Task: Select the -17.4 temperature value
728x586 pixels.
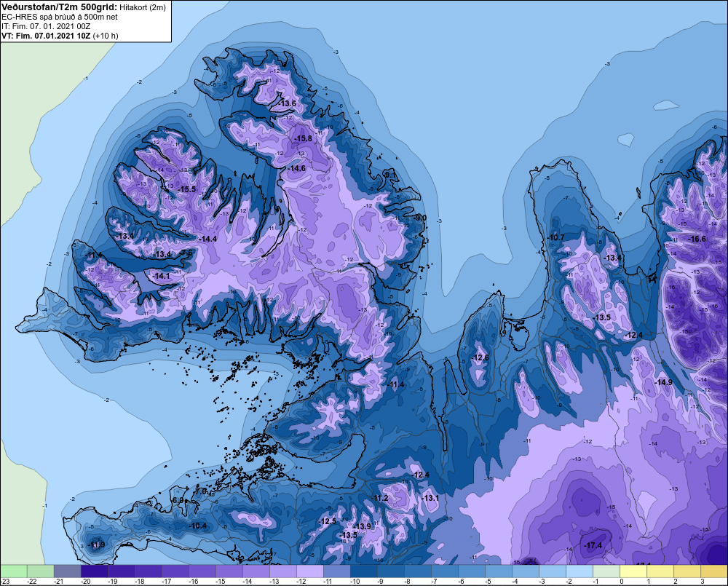Action: coord(593,545)
